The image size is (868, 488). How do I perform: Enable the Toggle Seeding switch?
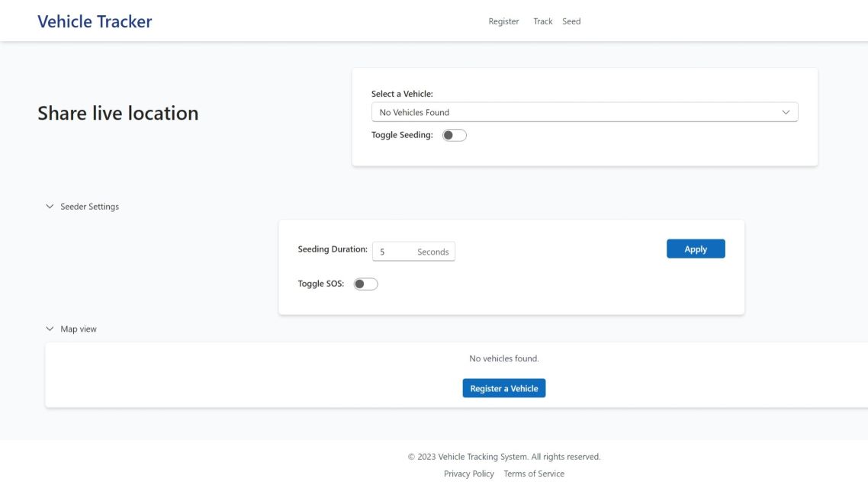pyautogui.click(x=454, y=135)
